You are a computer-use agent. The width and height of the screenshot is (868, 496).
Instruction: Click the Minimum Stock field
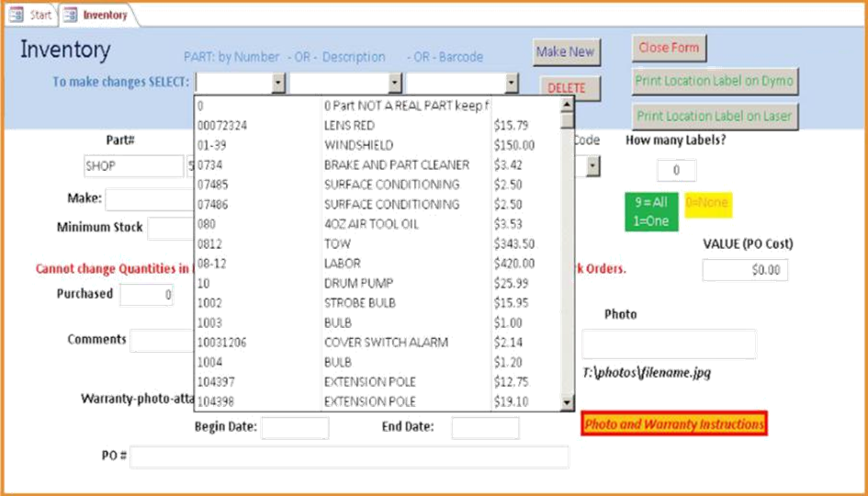point(171,229)
